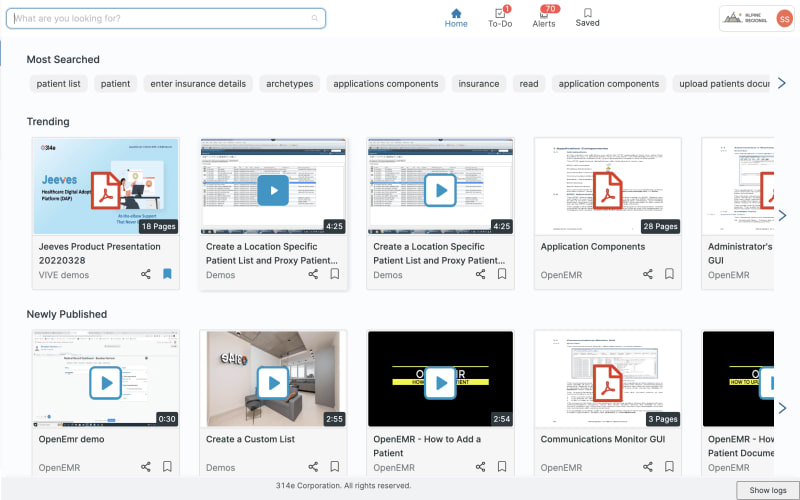Share Jeeves Product Presentation
The width and height of the screenshot is (800, 500).
pos(146,274)
